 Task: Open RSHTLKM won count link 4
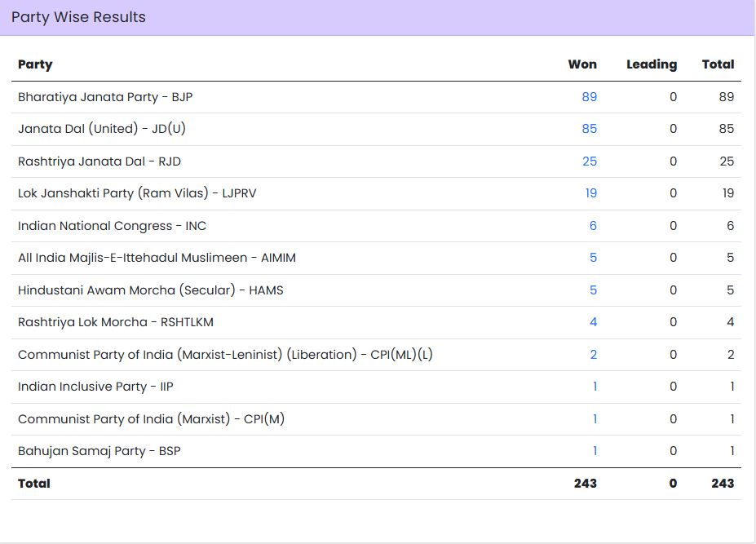click(x=593, y=322)
